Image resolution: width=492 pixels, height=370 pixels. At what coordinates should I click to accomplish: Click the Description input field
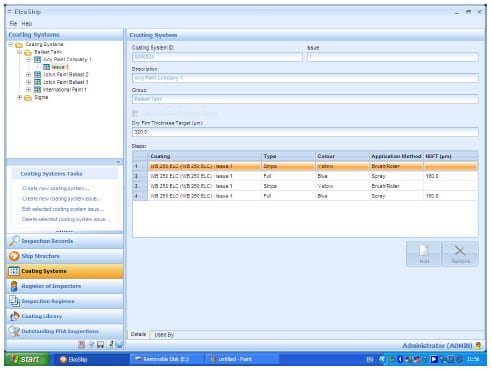point(305,78)
